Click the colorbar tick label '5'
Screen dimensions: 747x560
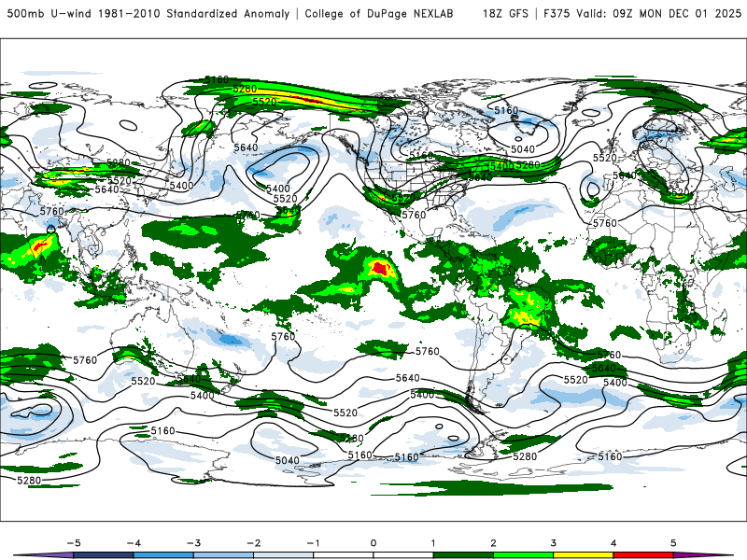(673, 543)
